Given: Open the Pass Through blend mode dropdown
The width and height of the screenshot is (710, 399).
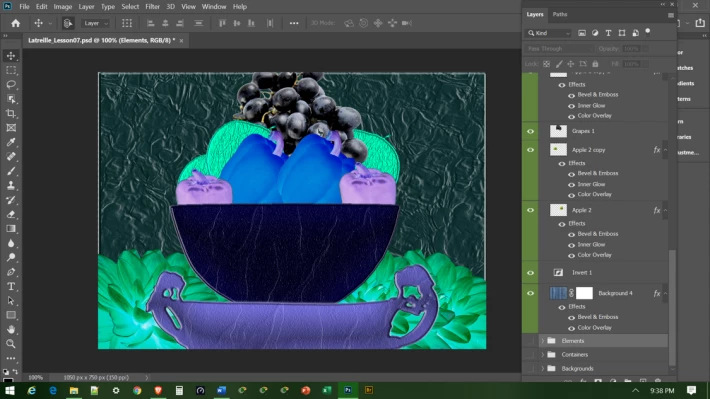Looking at the screenshot, I should [559, 48].
